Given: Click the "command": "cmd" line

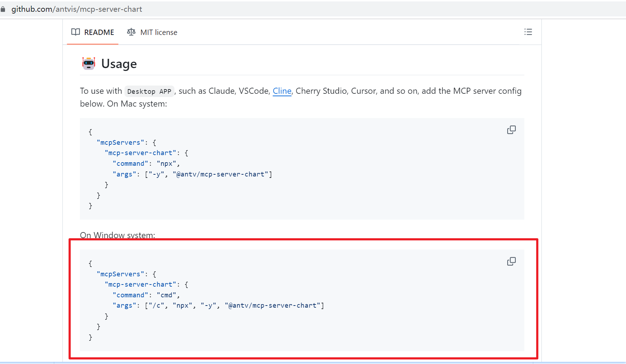Looking at the screenshot, I should (146, 295).
